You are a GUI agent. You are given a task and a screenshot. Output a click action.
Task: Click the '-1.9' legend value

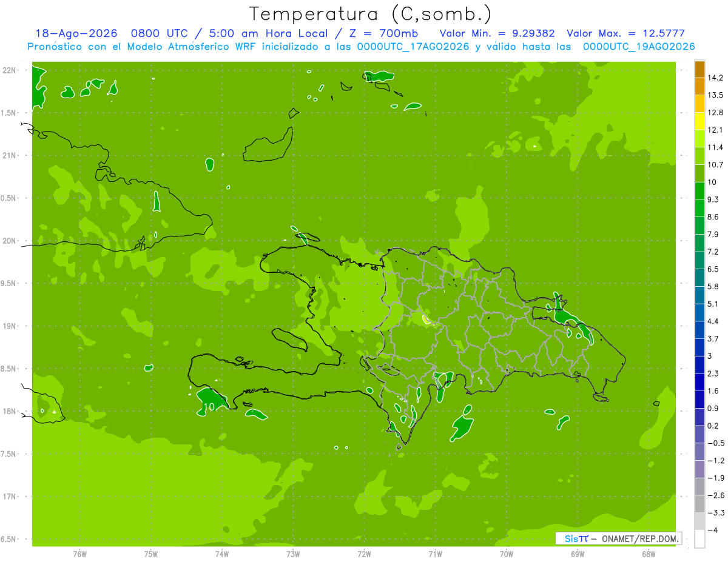click(x=716, y=478)
